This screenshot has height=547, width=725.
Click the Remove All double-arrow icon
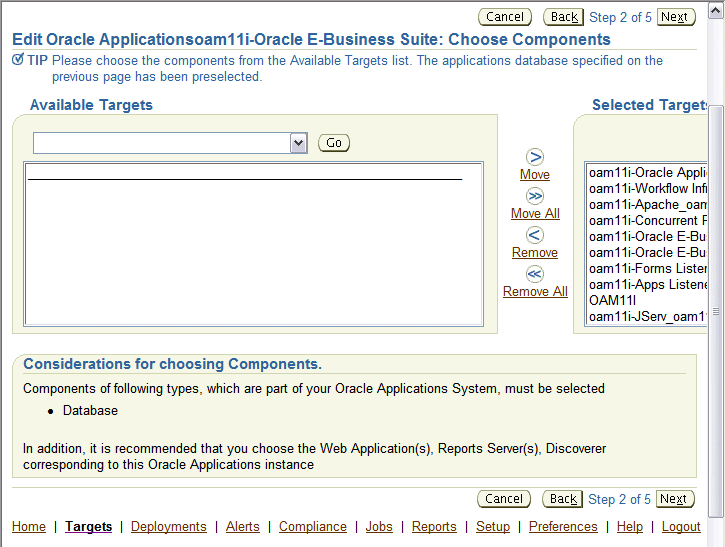click(x=535, y=274)
